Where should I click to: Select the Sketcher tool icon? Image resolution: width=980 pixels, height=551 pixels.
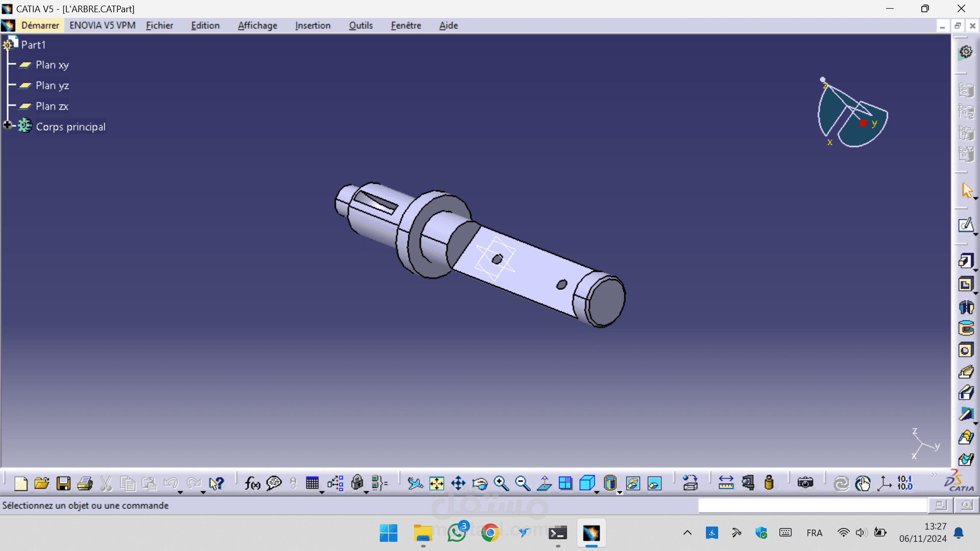[x=965, y=225]
